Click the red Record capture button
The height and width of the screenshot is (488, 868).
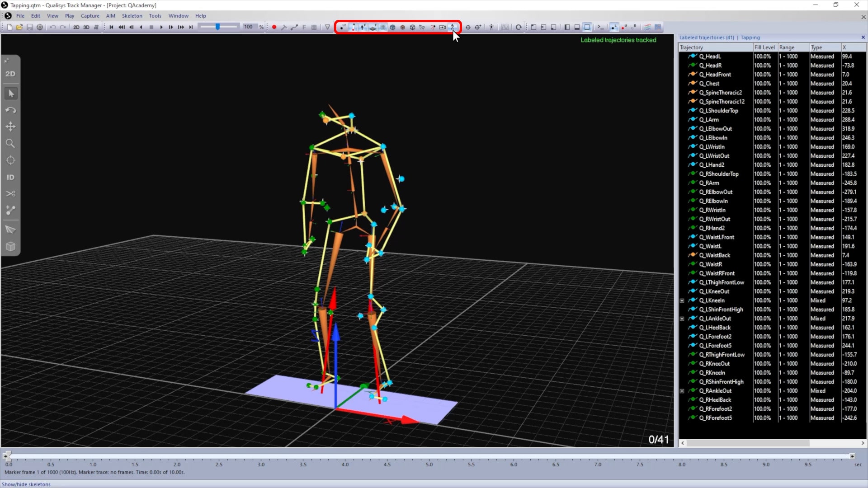tap(274, 27)
